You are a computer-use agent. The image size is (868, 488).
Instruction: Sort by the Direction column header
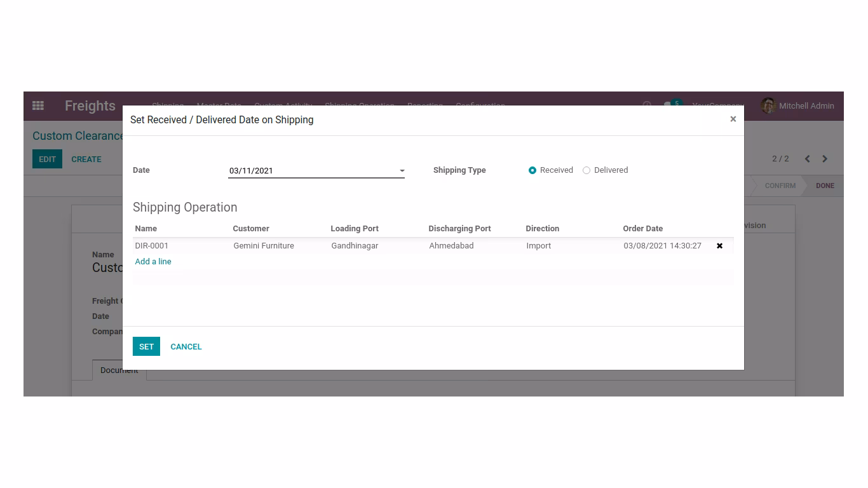[x=543, y=229]
